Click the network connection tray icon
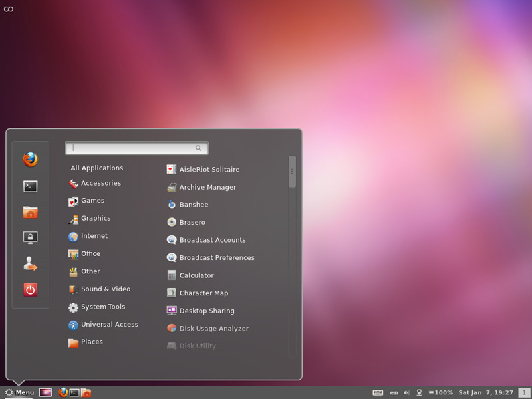The width and height of the screenshot is (532, 399). click(x=420, y=392)
